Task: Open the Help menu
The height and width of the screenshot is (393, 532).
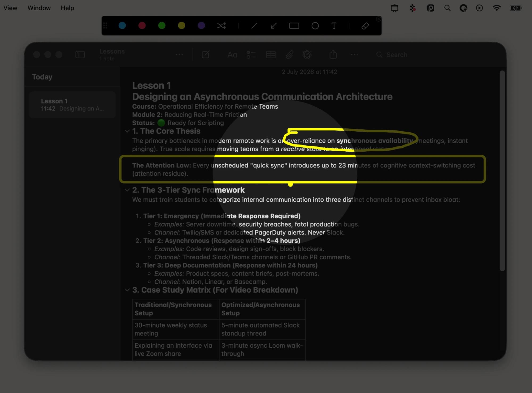Action: pyautogui.click(x=67, y=8)
